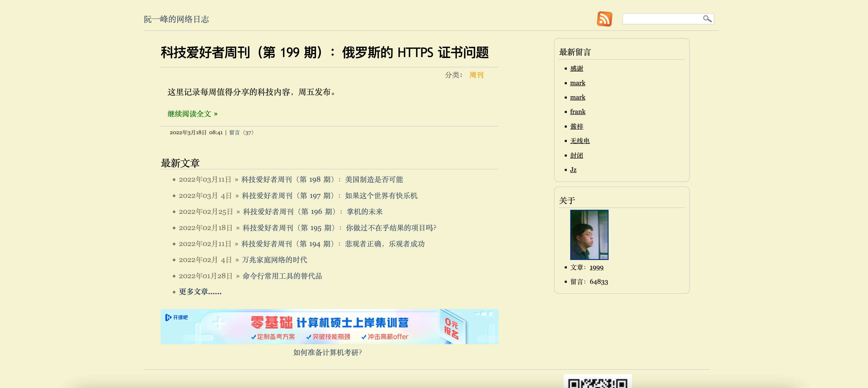Click the article count 1999 link
Viewport: 868px width, 388px height.
(596, 268)
